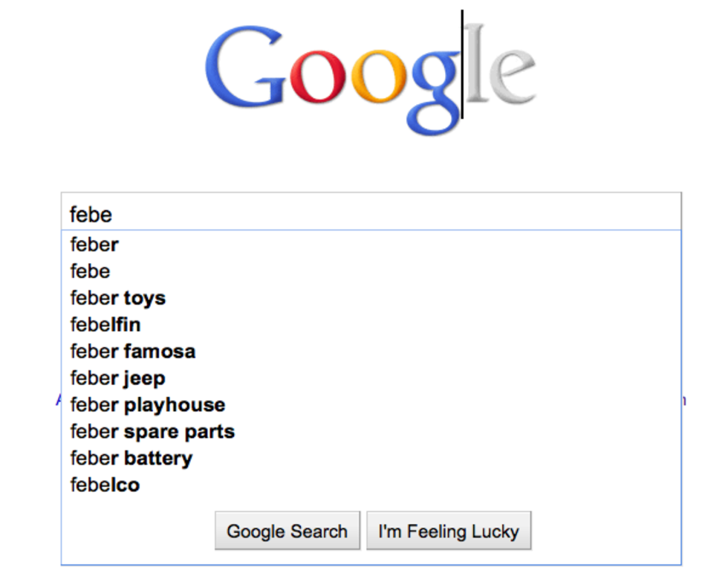The width and height of the screenshot is (728, 585).
Task: Click the I'm Feeling Lucky button
Action: pos(449,531)
